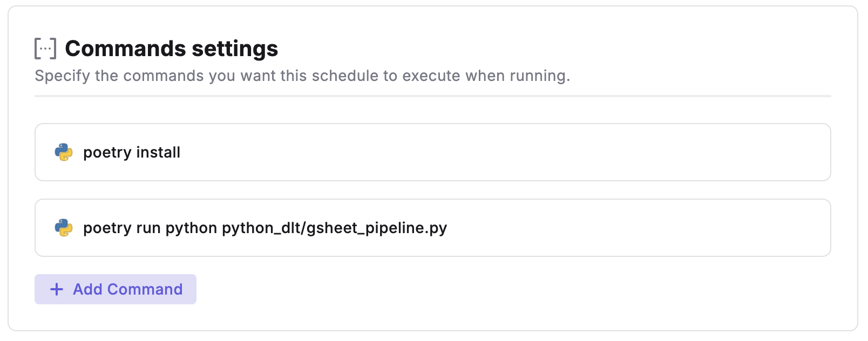Image resolution: width=868 pixels, height=341 pixels.
Task: Click the "poetry install" command text
Action: pyautogui.click(x=132, y=153)
